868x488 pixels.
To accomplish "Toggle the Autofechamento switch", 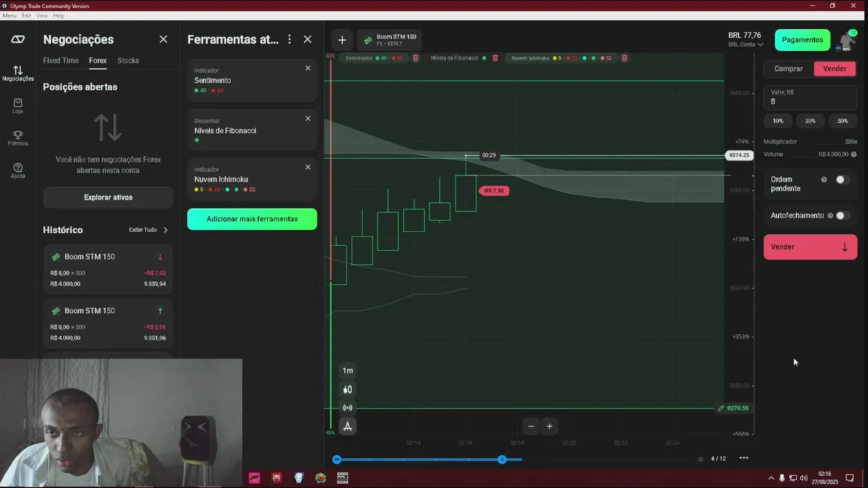I will tap(842, 216).
